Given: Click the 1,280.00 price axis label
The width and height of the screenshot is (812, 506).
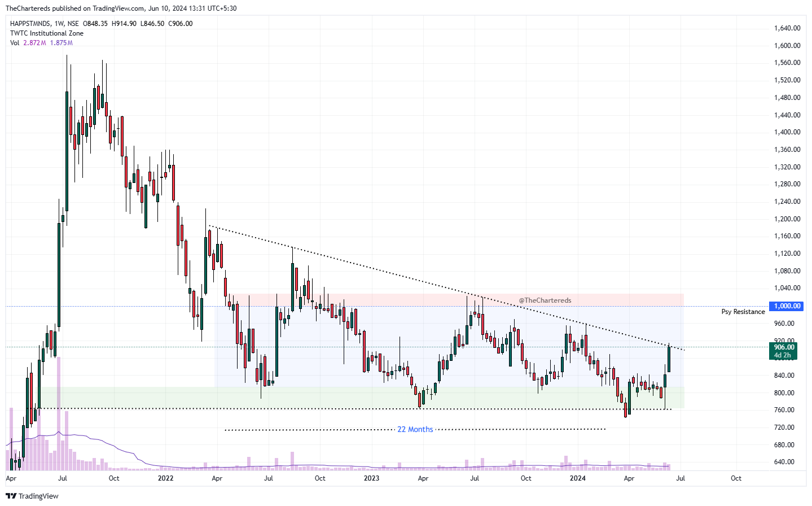Looking at the screenshot, I should point(787,184).
